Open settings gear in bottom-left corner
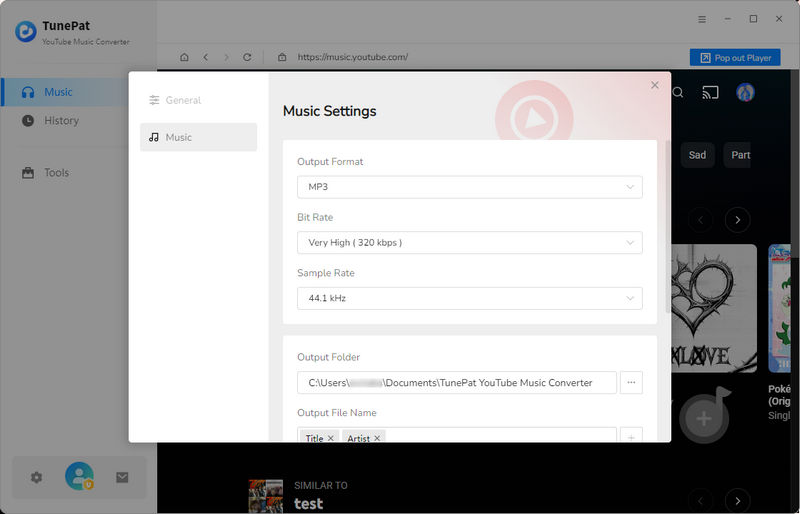Screen dimensions: 800x514 [37, 477]
